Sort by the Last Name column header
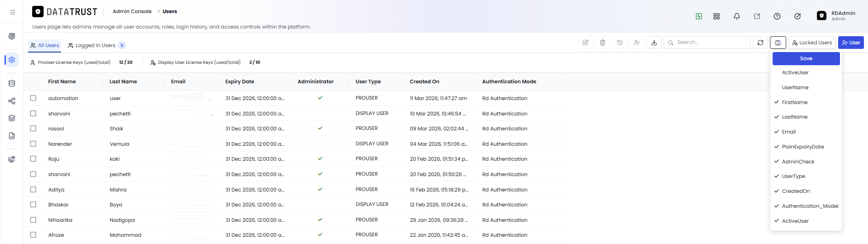 point(123,81)
